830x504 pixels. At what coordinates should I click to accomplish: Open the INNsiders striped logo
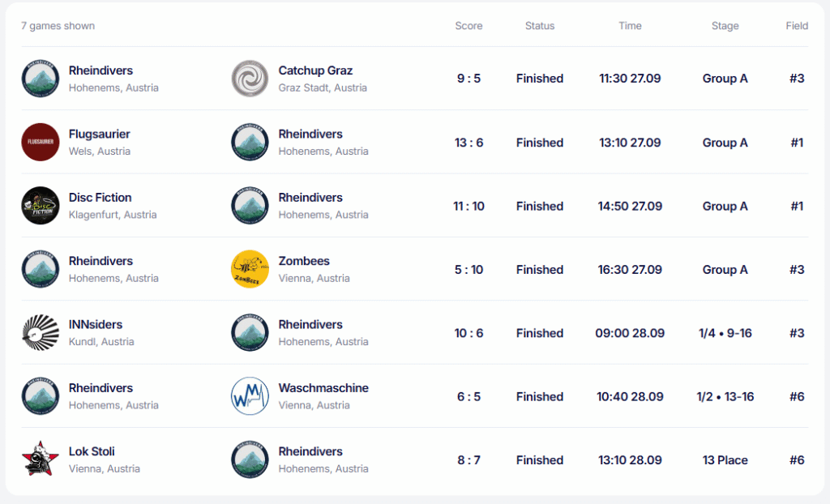[41, 333]
